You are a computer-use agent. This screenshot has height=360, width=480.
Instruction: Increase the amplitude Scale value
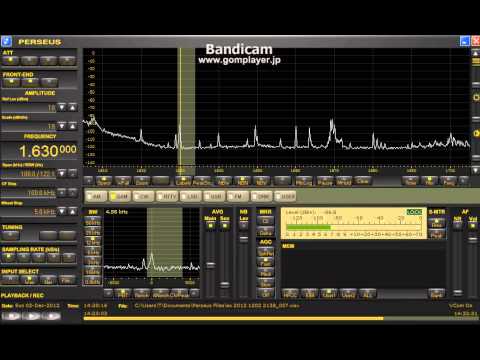[73, 126]
